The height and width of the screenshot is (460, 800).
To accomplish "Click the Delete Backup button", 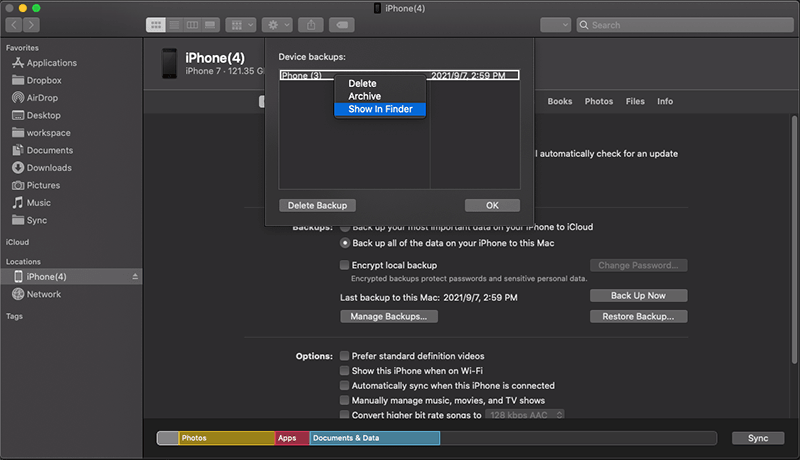I will click(317, 206).
